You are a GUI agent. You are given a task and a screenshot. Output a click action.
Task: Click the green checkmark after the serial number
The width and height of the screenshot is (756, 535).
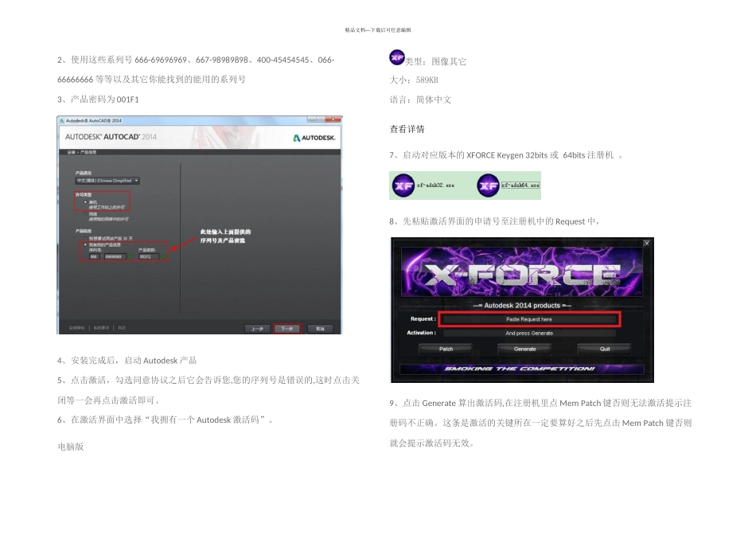[130, 256]
